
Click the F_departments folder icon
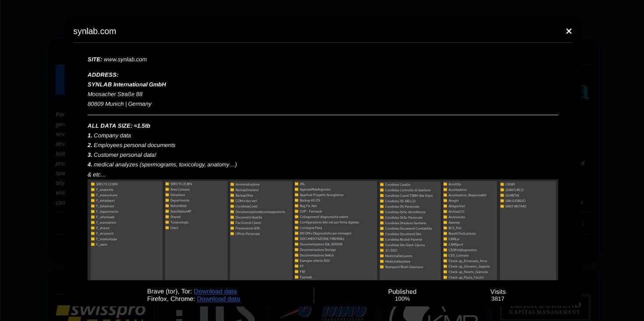tap(93, 212)
